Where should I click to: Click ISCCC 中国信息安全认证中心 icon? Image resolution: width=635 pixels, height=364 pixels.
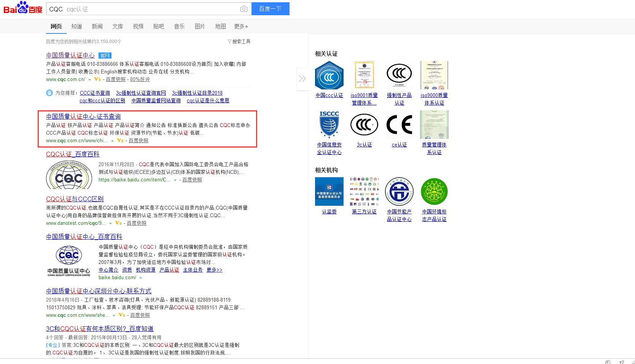pyautogui.click(x=329, y=125)
